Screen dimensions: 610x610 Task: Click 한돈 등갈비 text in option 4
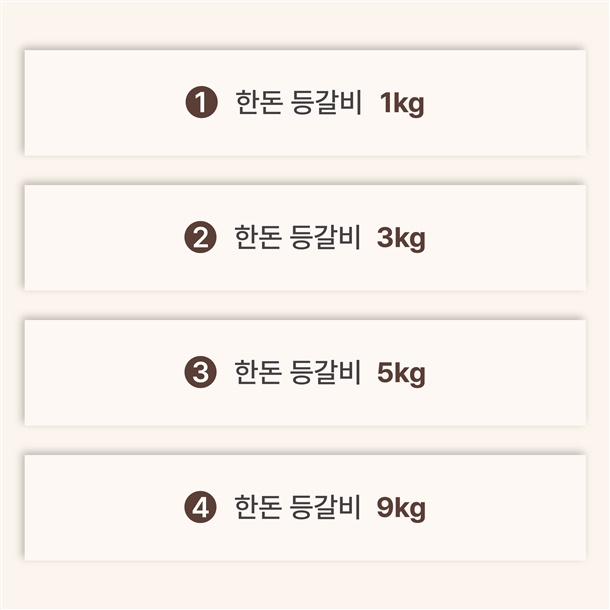click(x=296, y=509)
